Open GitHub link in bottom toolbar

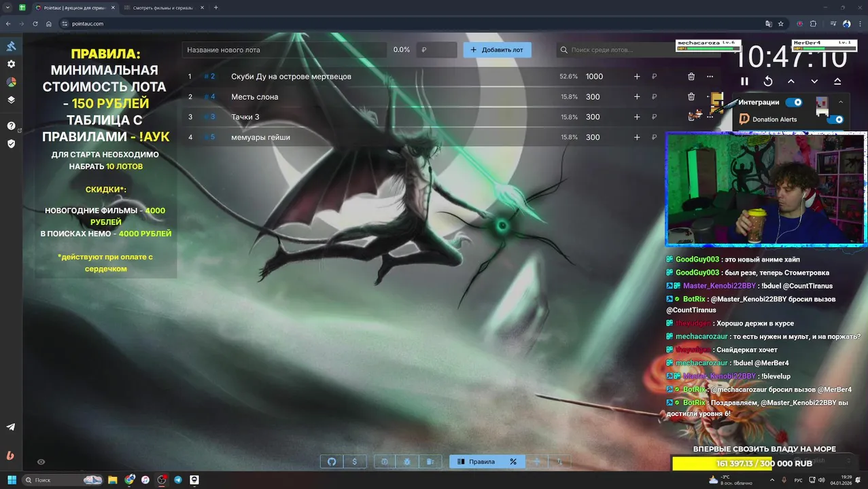[x=332, y=462]
